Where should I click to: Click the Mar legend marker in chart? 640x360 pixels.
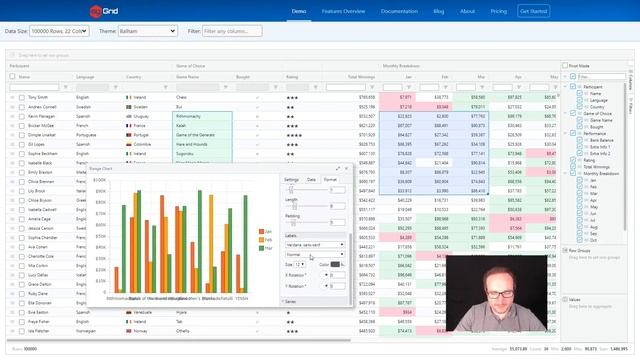tap(261, 248)
